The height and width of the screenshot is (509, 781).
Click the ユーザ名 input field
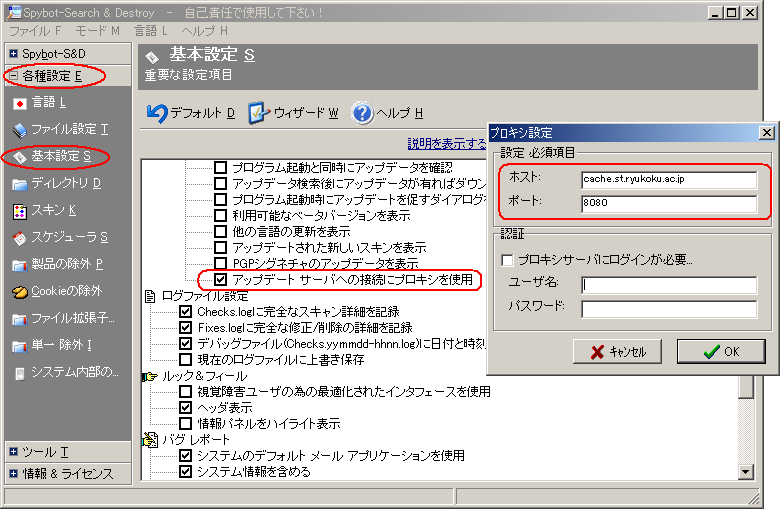click(x=669, y=285)
